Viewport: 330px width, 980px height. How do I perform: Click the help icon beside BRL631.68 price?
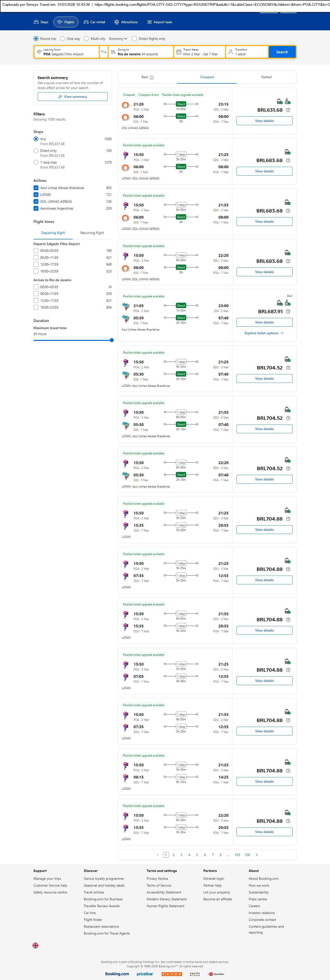[288, 110]
